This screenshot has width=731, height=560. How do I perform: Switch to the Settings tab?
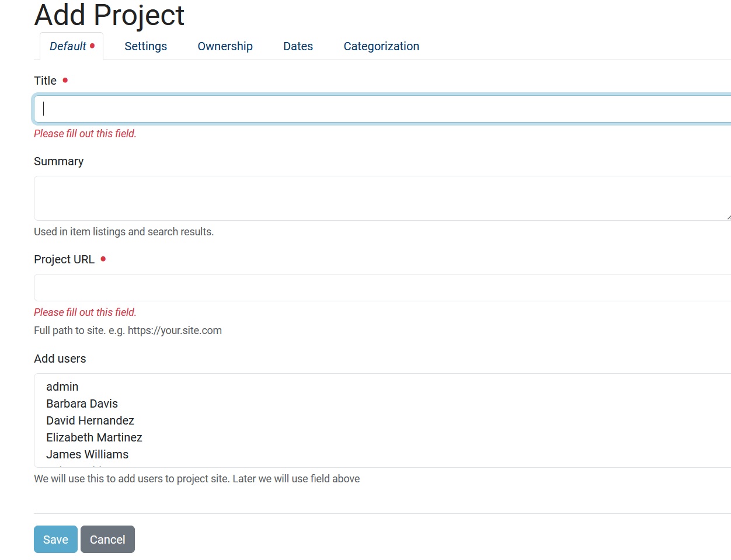145,46
